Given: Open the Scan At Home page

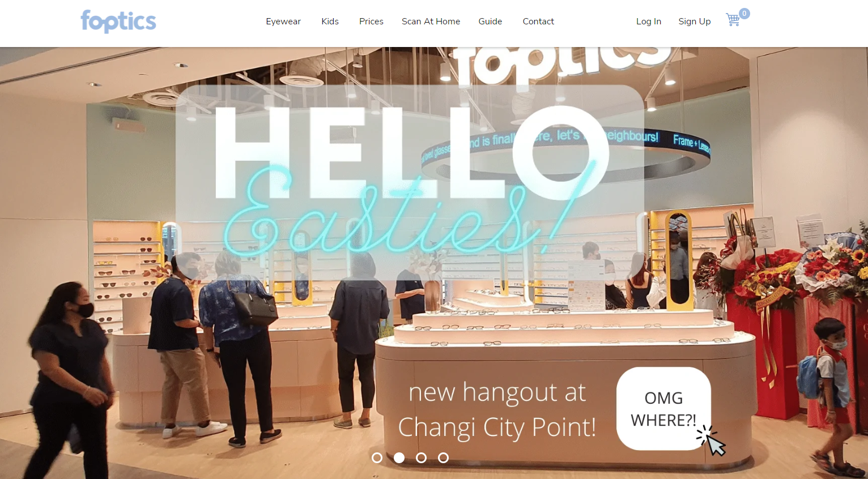Looking at the screenshot, I should (431, 22).
